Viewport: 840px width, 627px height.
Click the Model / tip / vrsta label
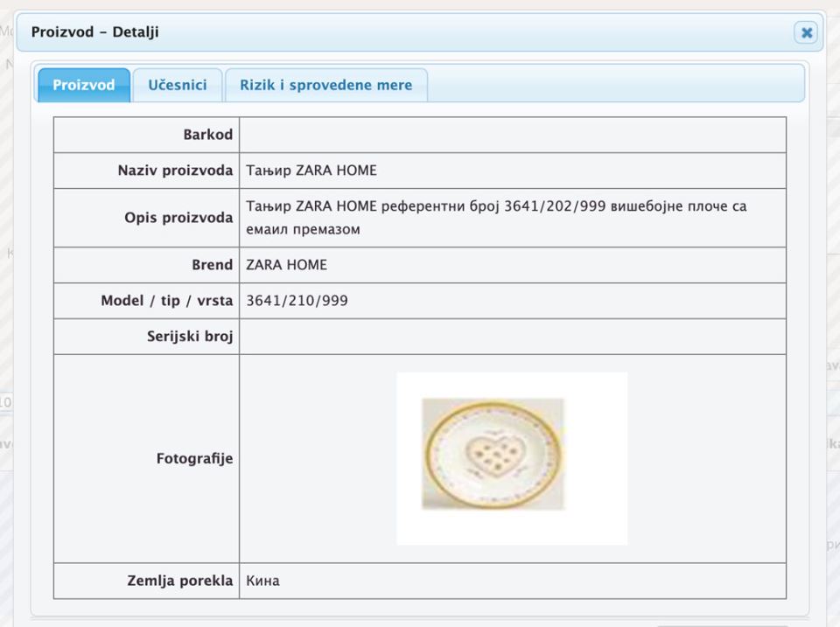(166, 301)
